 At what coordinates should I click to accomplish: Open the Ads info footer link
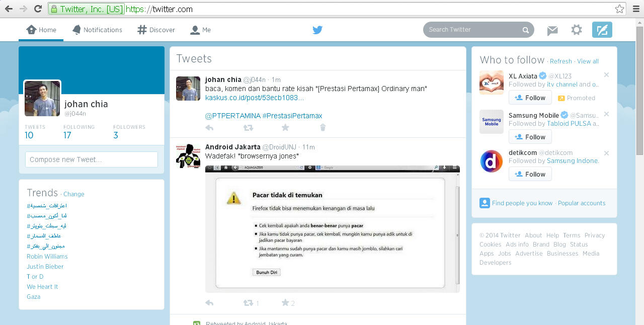[x=517, y=245]
